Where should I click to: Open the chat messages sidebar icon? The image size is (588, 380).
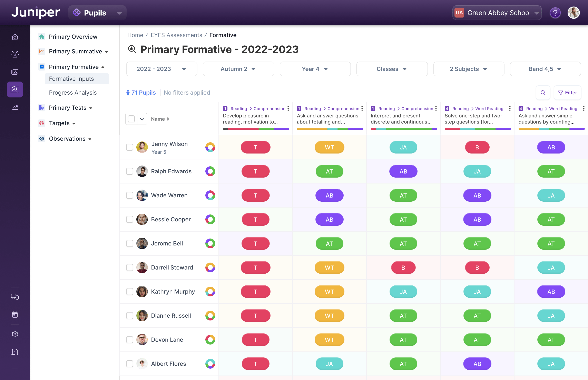pyautogui.click(x=15, y=297)
